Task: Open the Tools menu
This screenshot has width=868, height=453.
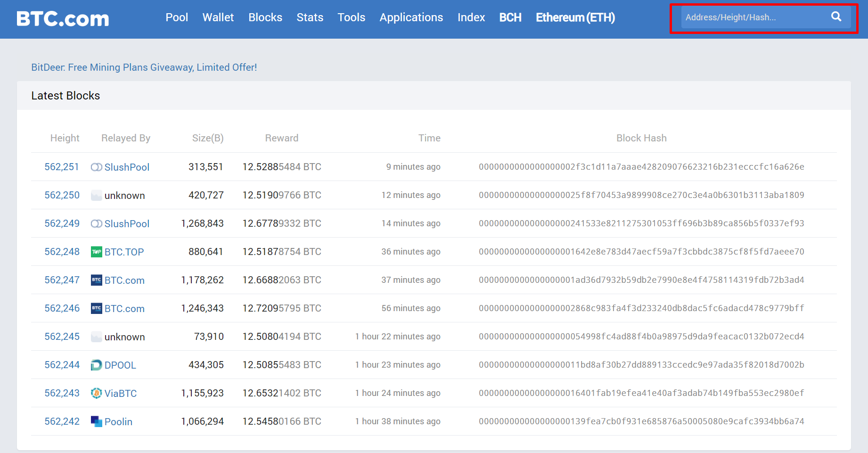Action: 352,17
